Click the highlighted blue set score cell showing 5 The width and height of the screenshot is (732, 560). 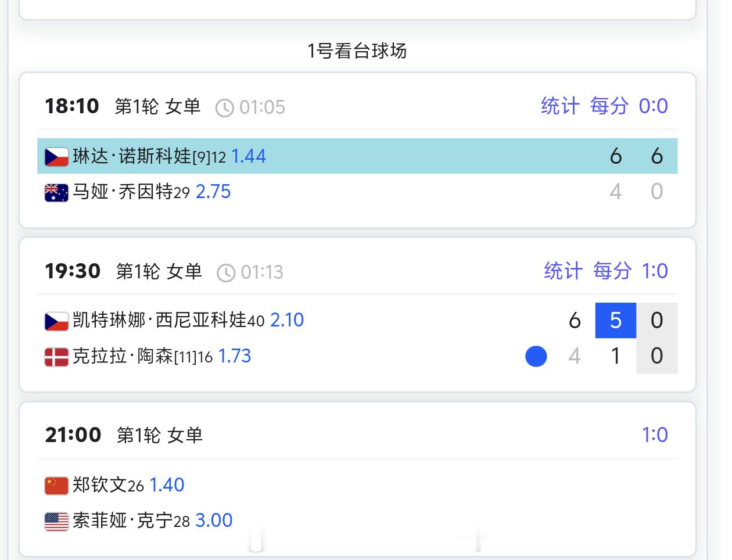click(x=614, y=320)
